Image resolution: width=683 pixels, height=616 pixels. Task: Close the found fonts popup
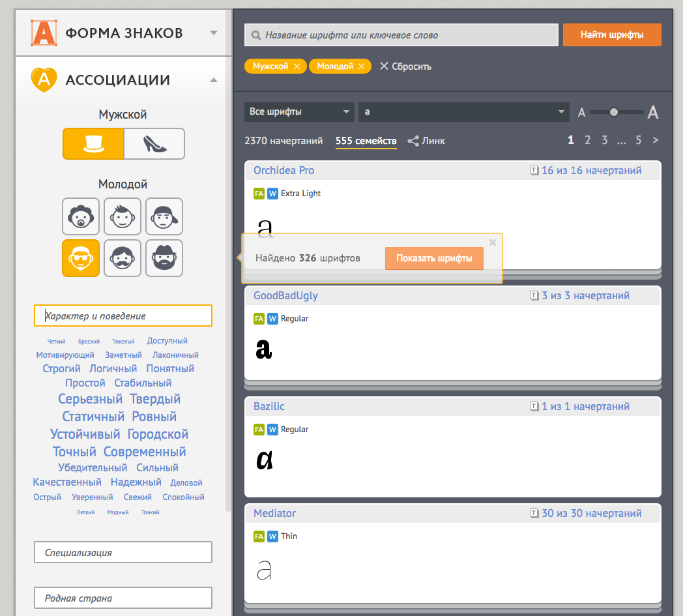click(x=493, y=242)
